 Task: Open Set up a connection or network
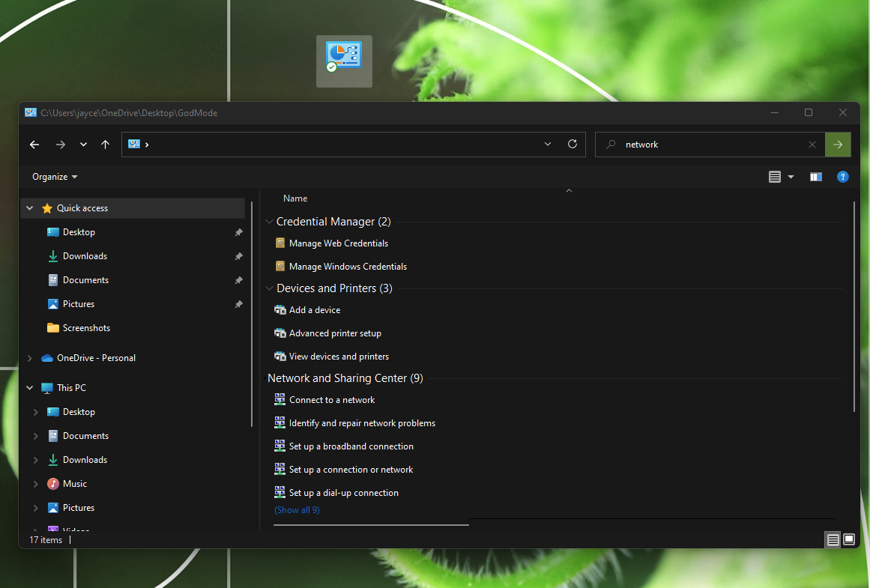[x=351, y=470]
